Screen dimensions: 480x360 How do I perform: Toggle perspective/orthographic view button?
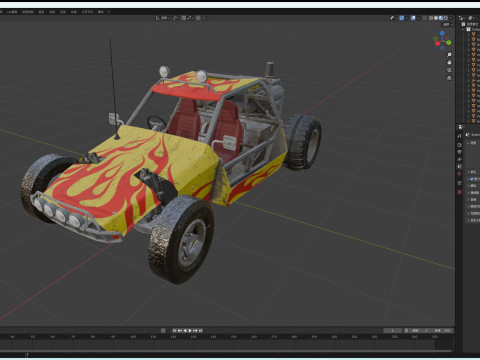(449, 78)
